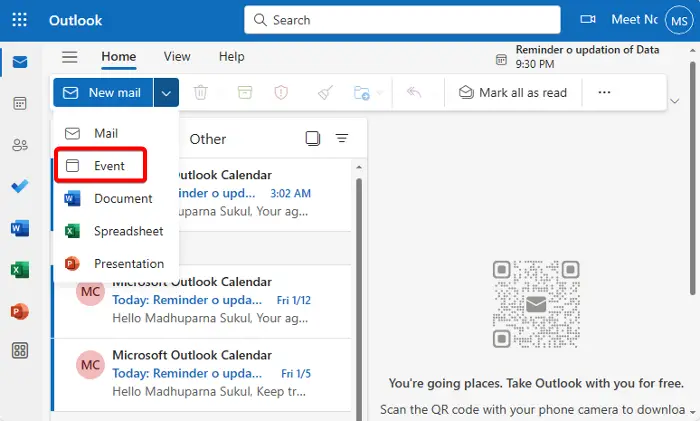Open the app launcher waffle icon
This screenshot has height=421, width=700.
(x=20, y=20)
